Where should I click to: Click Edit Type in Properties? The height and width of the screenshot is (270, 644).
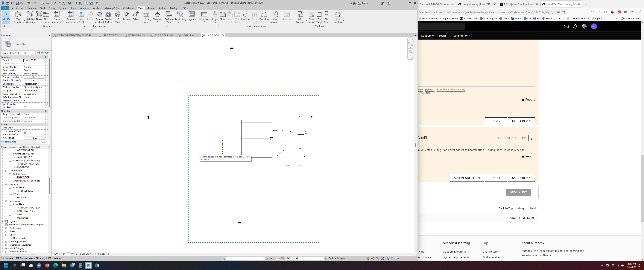click(x=43, y=53)
